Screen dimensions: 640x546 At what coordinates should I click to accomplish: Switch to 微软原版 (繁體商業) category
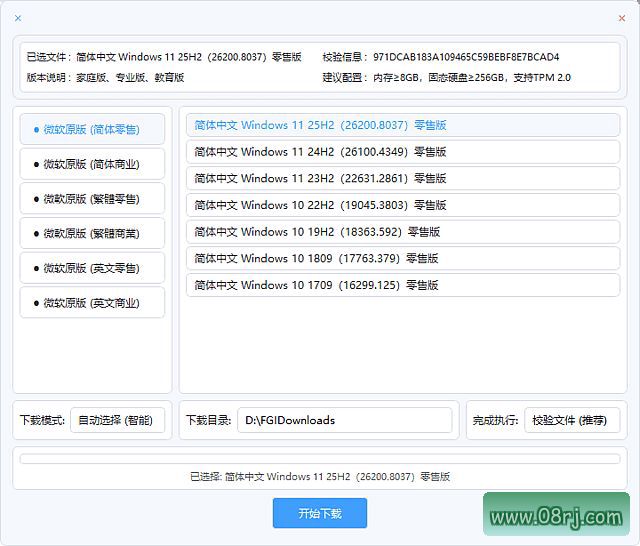pos(92,233)
